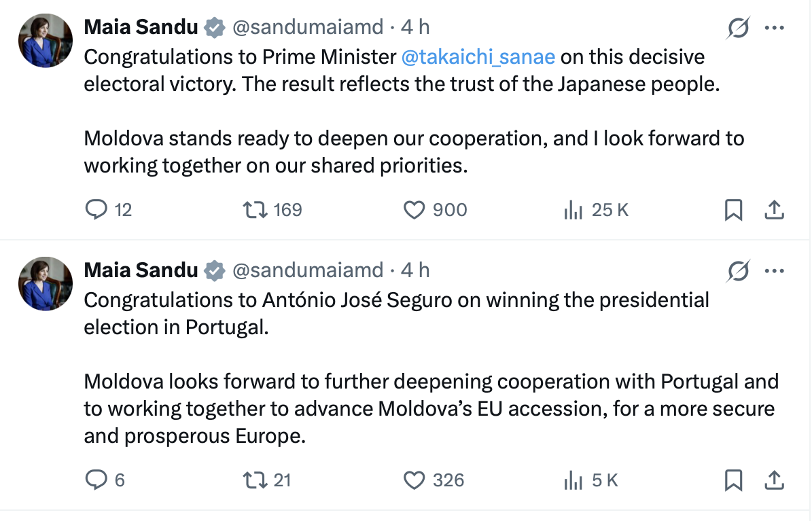Image resolution: width=812 pixels, height=521 pixels.
Task: Open more options menu on first tweet
Action: click(x=775, y=29)
